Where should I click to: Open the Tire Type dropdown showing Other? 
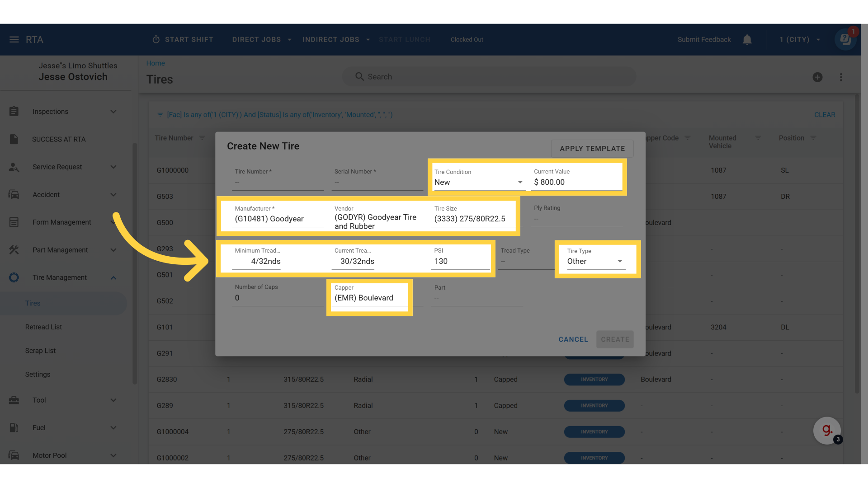pyautogui.click(x=619, y=261)
